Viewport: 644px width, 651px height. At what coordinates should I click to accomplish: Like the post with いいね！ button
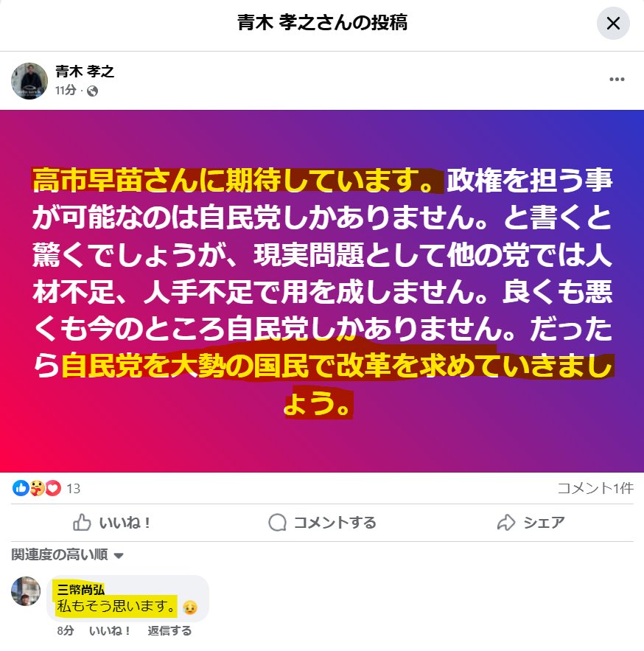(111, 523)
